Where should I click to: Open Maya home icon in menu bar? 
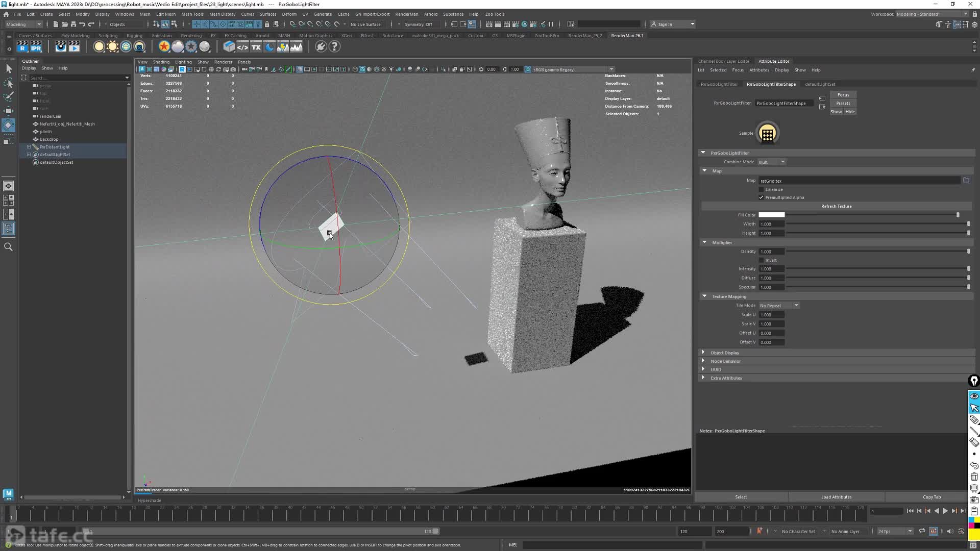pyautogui.click(x=6, y=14)
